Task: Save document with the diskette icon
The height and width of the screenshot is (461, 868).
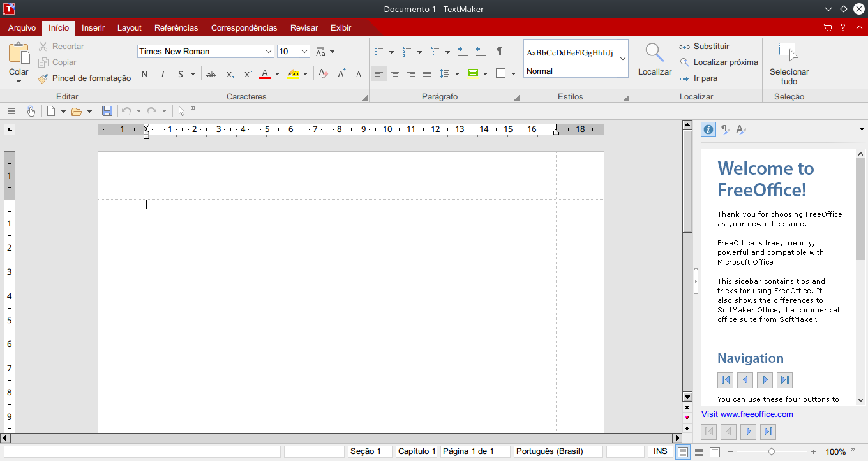Action: coord(107,111)
